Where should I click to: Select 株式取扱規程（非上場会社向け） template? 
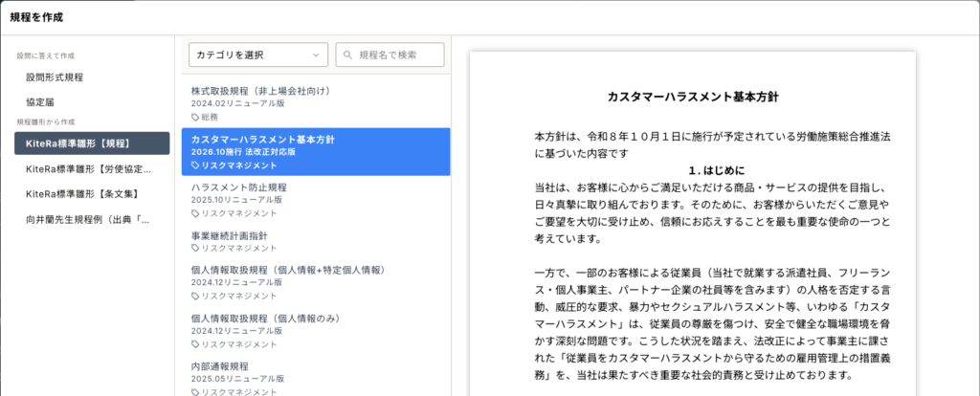260,91
